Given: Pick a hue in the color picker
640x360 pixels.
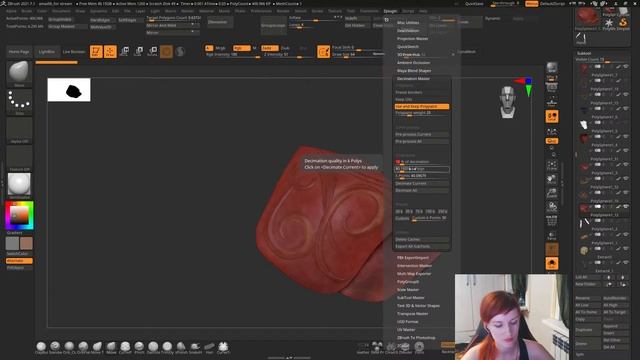Looking at the screenshot, I should click(19, 215).
